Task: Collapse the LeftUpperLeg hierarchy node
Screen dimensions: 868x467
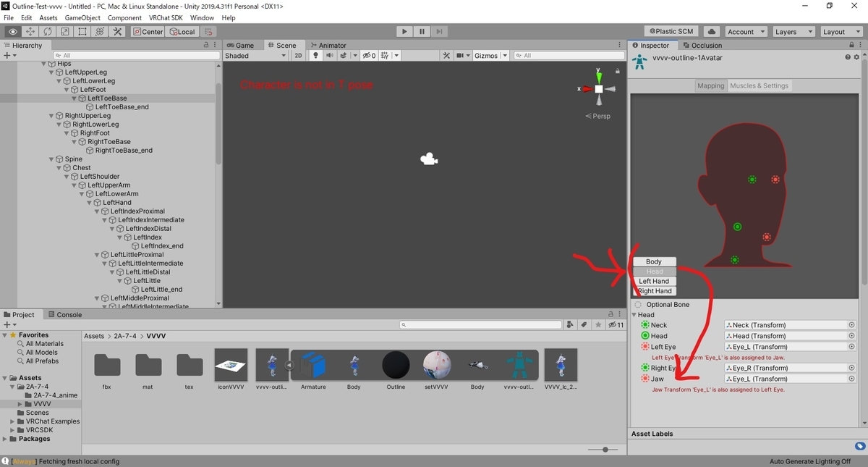Action: point(51,72)
